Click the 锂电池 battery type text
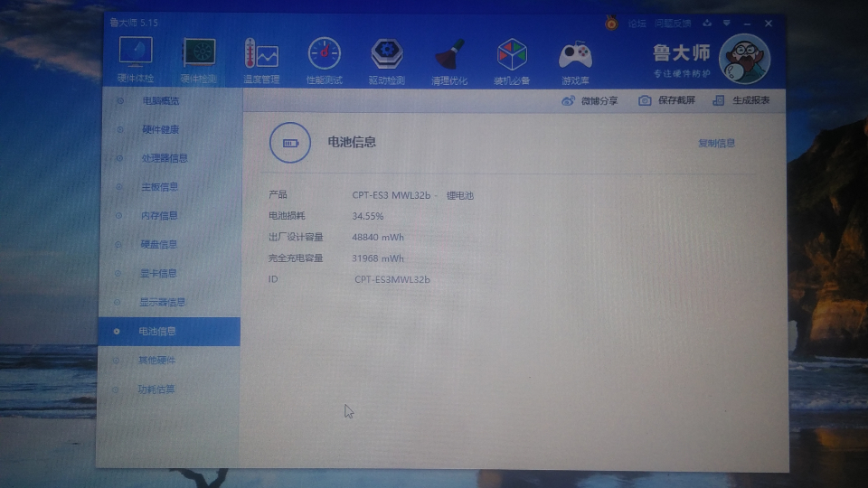 [460, 196]
